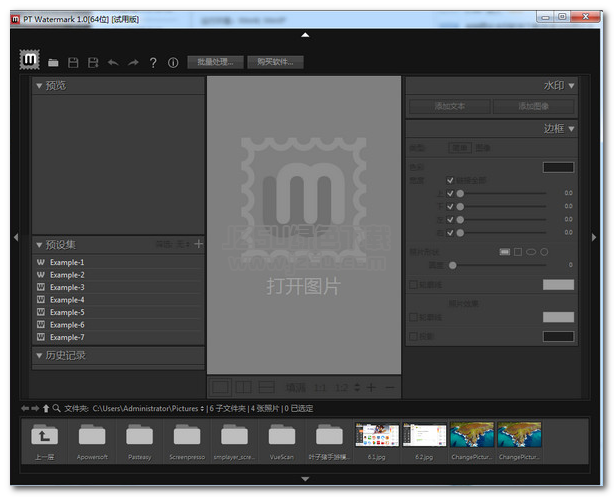Open the VueScan folder
This screenshot has height=497, width=614.
(x=282, y=442)
